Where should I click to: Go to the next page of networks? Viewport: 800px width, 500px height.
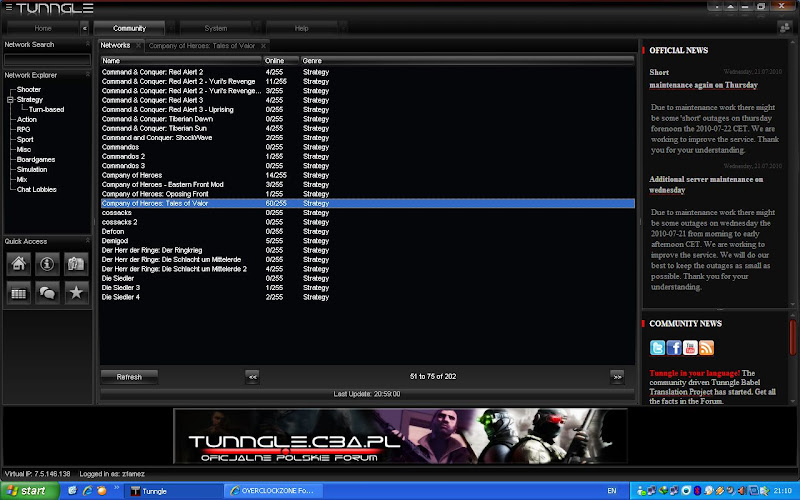click(617, 377)
